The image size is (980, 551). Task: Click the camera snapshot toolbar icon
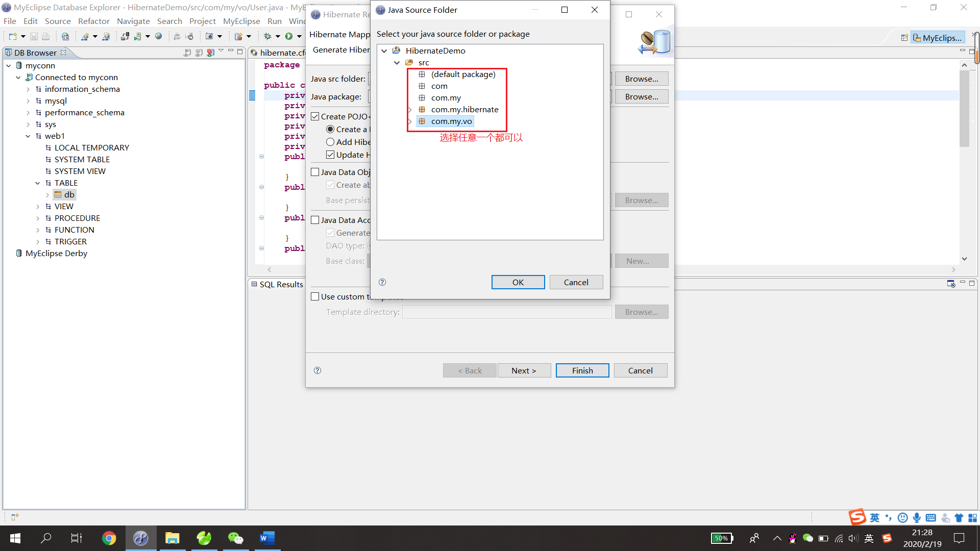(209, 36)
